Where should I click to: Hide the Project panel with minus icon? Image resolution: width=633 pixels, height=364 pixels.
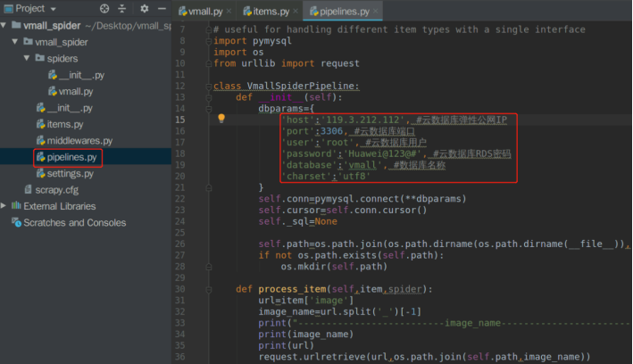point(162,8)
